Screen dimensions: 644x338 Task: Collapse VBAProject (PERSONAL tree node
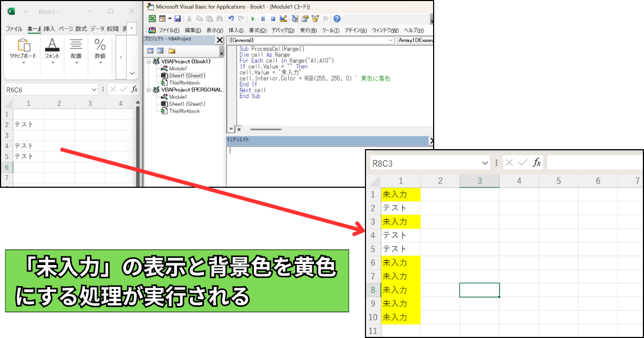click(148, 90)
